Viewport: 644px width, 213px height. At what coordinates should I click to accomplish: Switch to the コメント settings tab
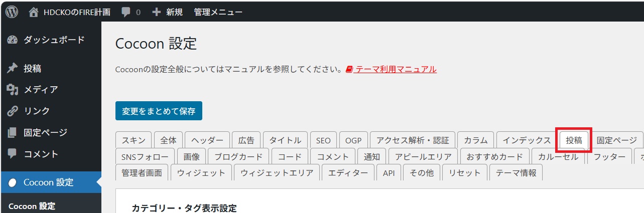pyautogui.click(x=333, y=156)
